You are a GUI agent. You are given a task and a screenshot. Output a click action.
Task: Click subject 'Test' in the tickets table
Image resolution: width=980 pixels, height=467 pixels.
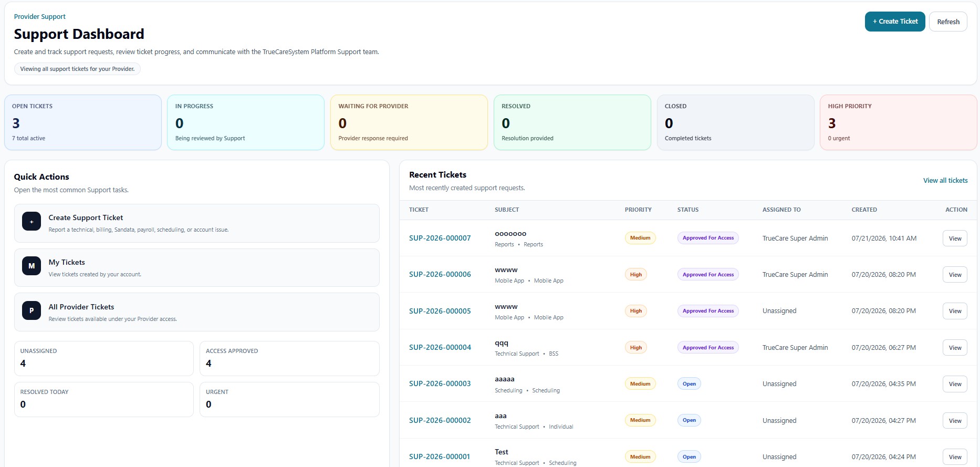(x=502, y=452)
